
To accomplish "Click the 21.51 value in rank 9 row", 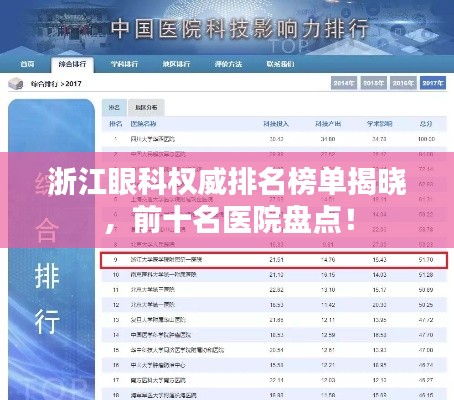I will coord(276,259).
